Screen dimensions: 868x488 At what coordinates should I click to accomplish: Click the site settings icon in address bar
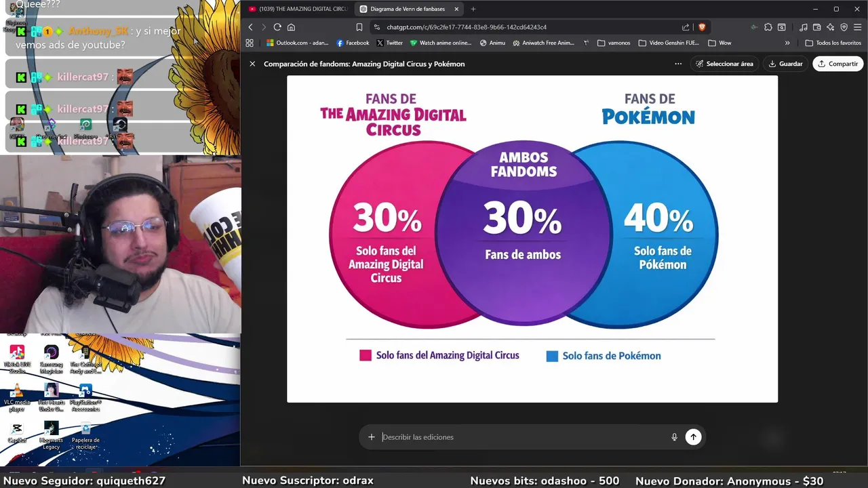pyautogui.click(x=377, y=27)
